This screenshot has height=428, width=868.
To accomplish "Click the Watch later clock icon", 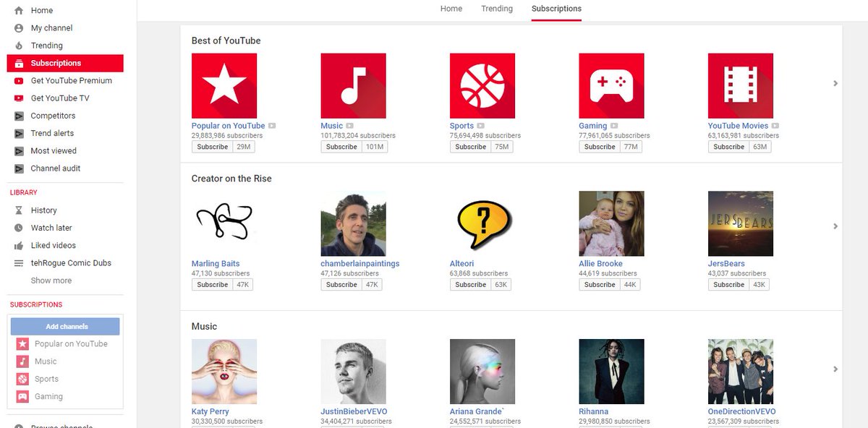I will (x=19, y=228).
